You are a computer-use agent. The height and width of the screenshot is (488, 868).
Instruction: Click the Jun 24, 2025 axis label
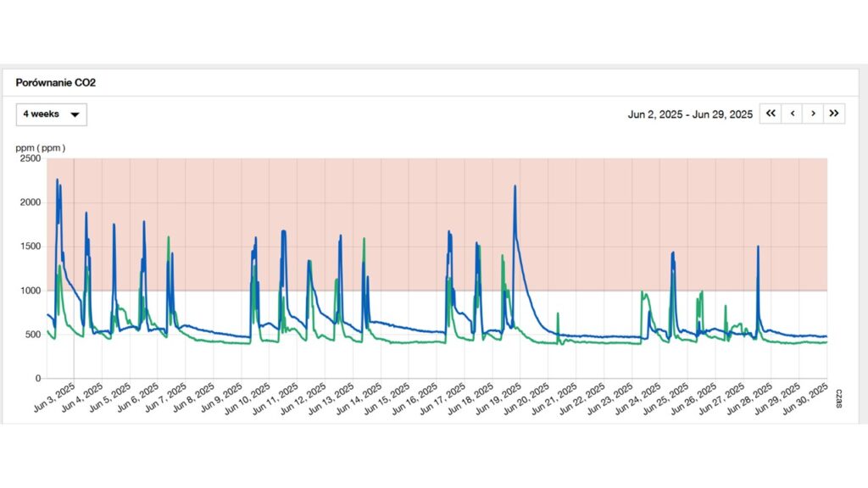pyautogui.click(x=637, y=398)
